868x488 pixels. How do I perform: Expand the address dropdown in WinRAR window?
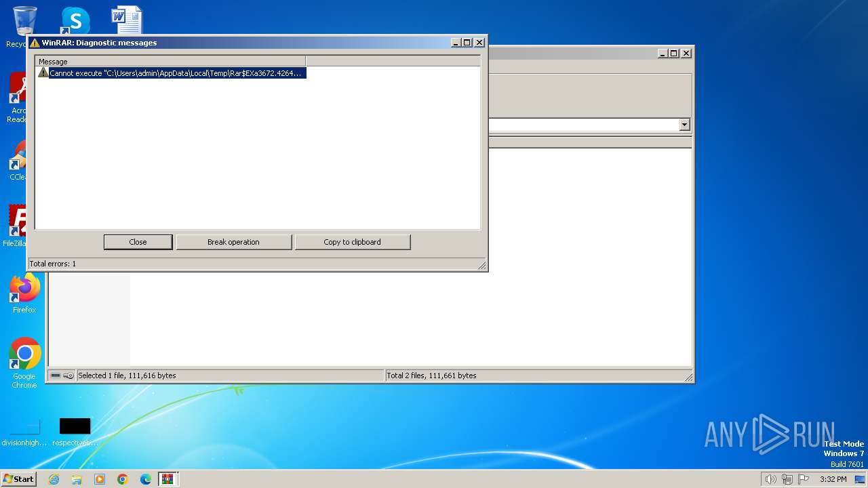pos(684,125)
